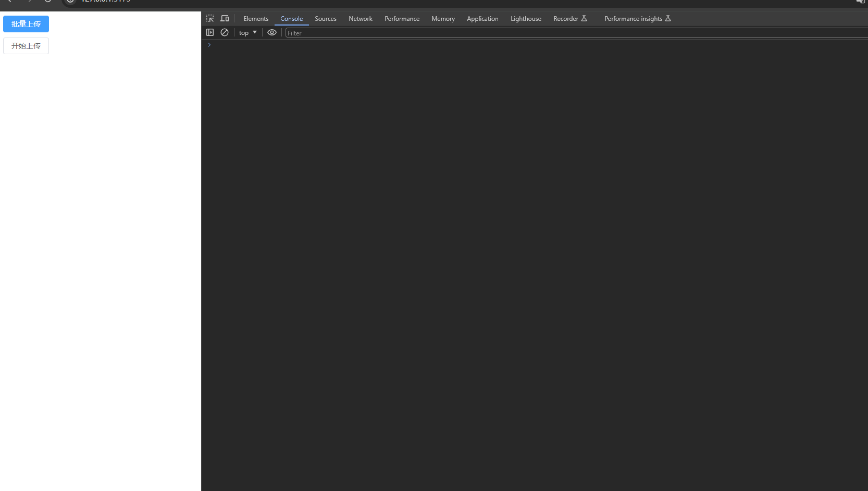868x491 pixels.
Task: Open a live expression with the eye icon
Action: point(271,32)
